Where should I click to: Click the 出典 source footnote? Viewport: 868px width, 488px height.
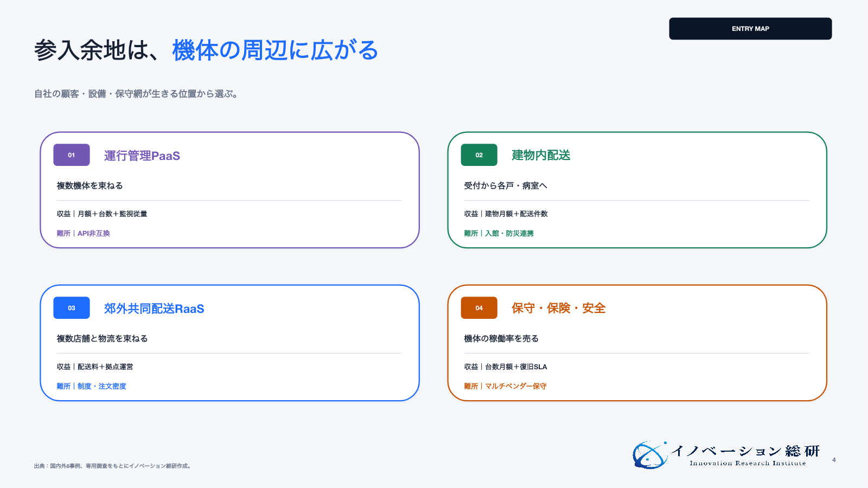[x=113, y=466]
